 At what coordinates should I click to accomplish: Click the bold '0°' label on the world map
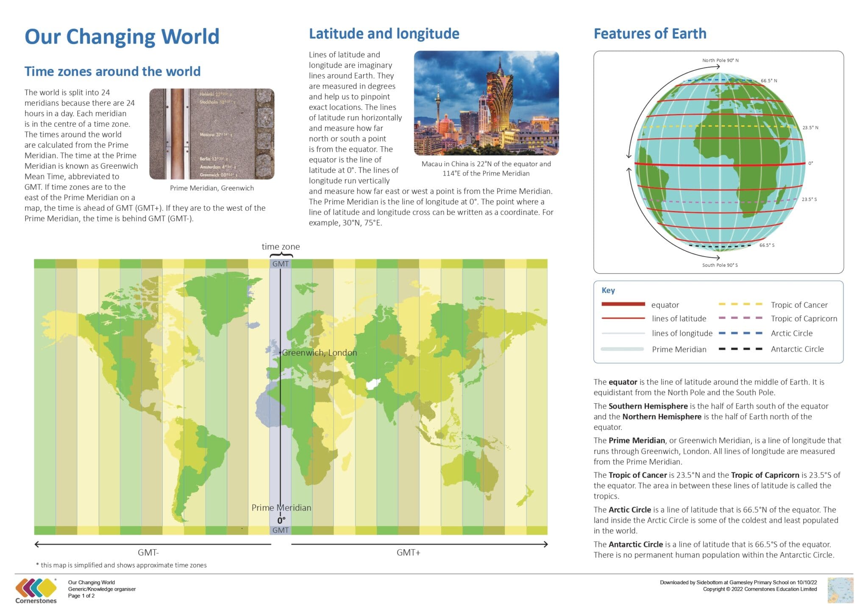[x=281, y=520]
